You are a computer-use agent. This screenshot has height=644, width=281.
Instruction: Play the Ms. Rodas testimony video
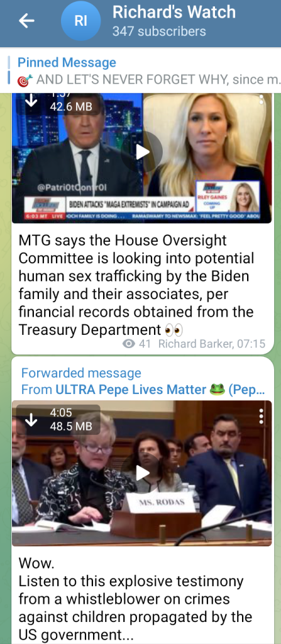[x=142, y=473]
